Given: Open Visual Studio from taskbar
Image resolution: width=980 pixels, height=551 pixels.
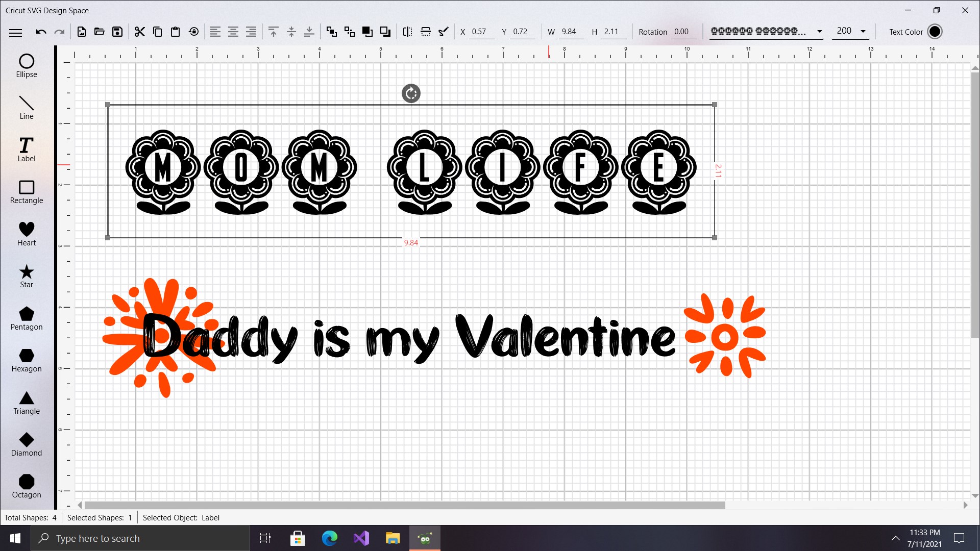Looking at the screenshot, I should point(361,538).
